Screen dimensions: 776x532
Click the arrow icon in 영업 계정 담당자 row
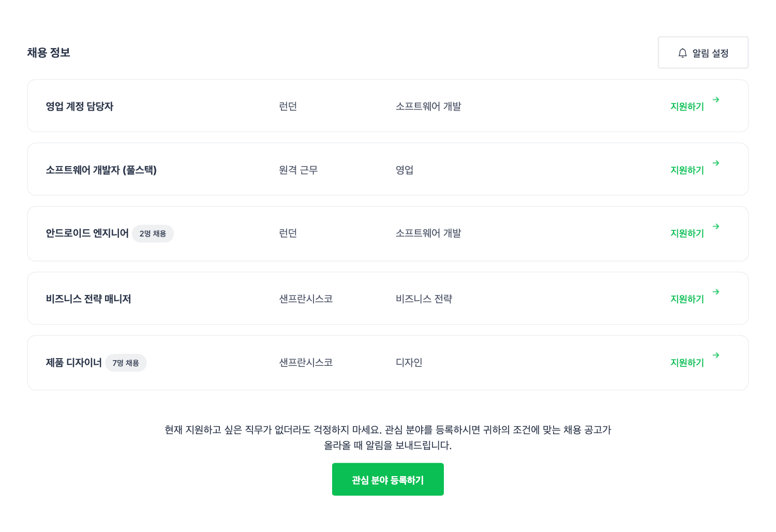pos(716,99)
